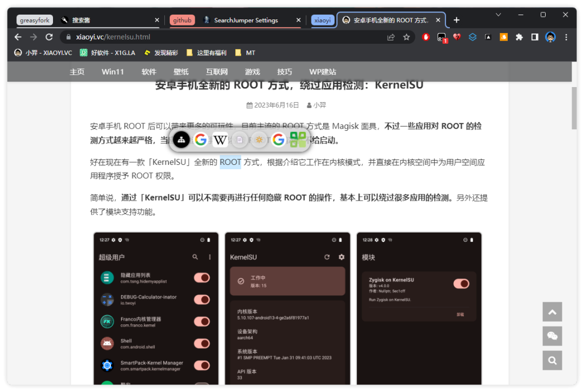Reload the current page
The image size is (584, 392).
click(49, 37)
